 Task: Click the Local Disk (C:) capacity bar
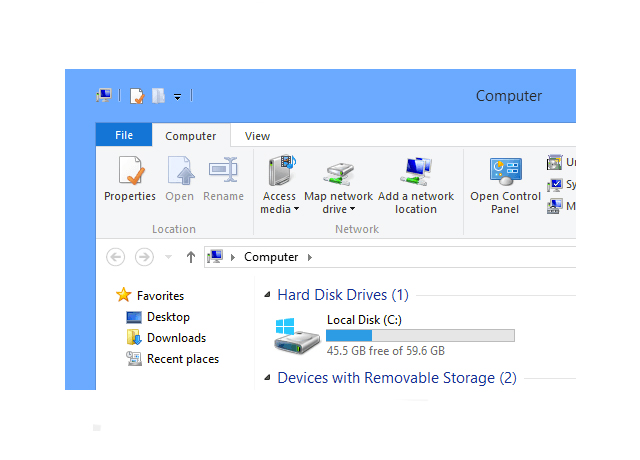tap(420, 336)
